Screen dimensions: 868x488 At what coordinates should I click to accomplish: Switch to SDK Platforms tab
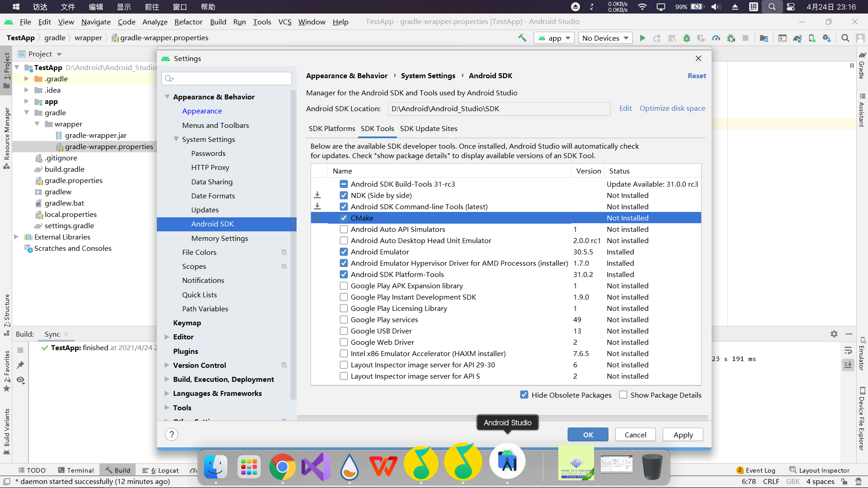pos(331,129)
